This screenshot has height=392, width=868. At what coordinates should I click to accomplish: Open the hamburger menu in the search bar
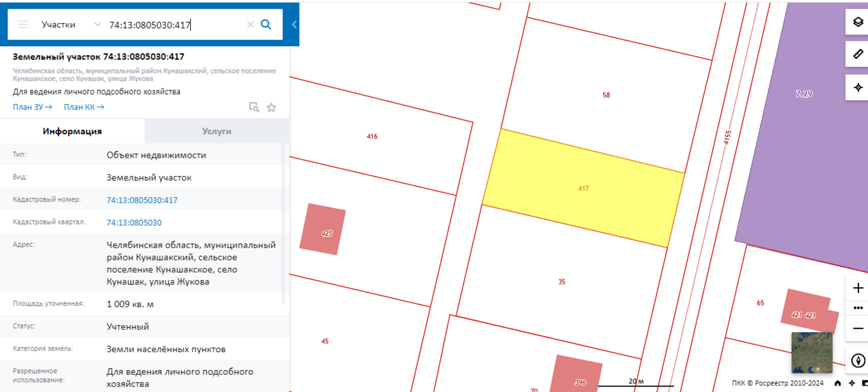(x=23, y=24)
